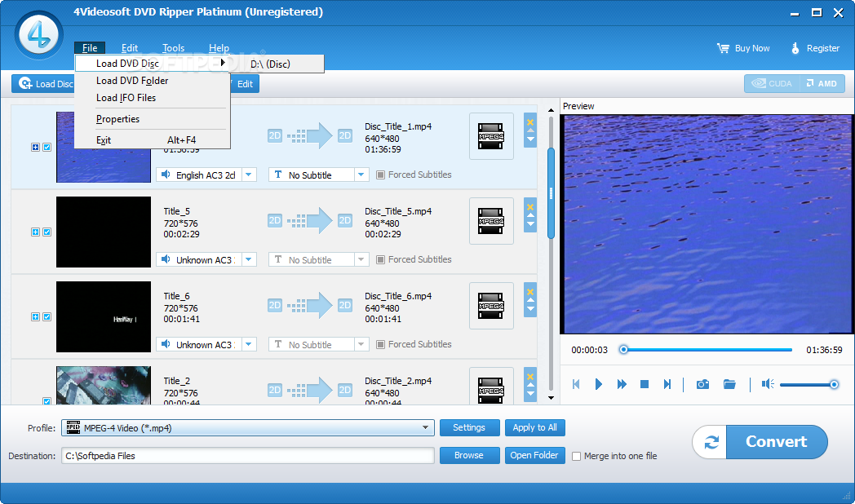855x504 pixels.
Task: Click the Buy Now shopping cart icon
Action: click(723, 48)
